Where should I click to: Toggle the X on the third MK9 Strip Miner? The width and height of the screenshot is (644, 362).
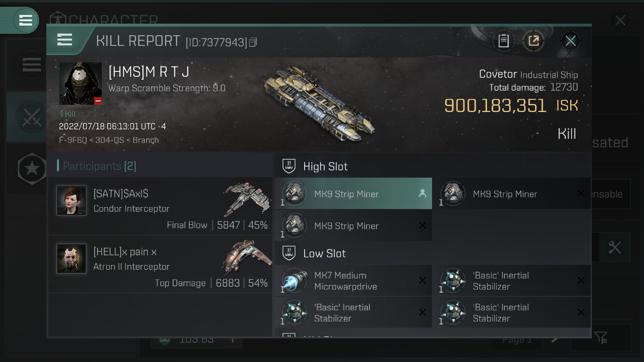pos(422,225)
